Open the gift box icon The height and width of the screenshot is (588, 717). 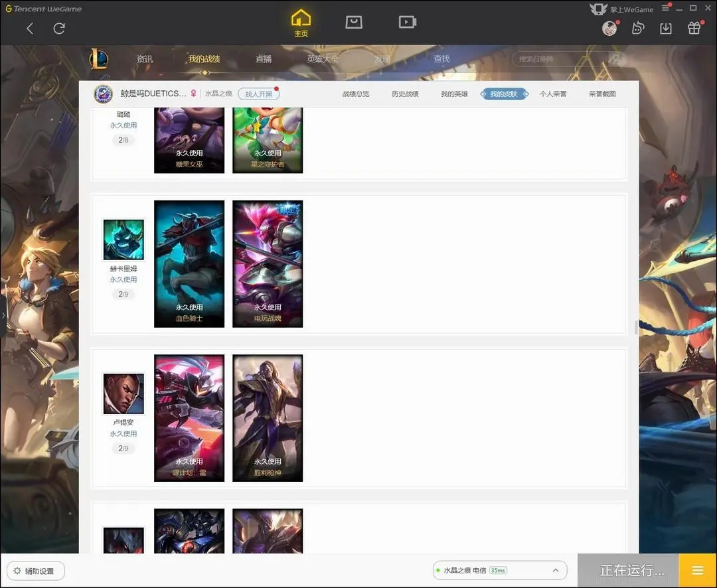pyautogui.click(x=694, y=29)
